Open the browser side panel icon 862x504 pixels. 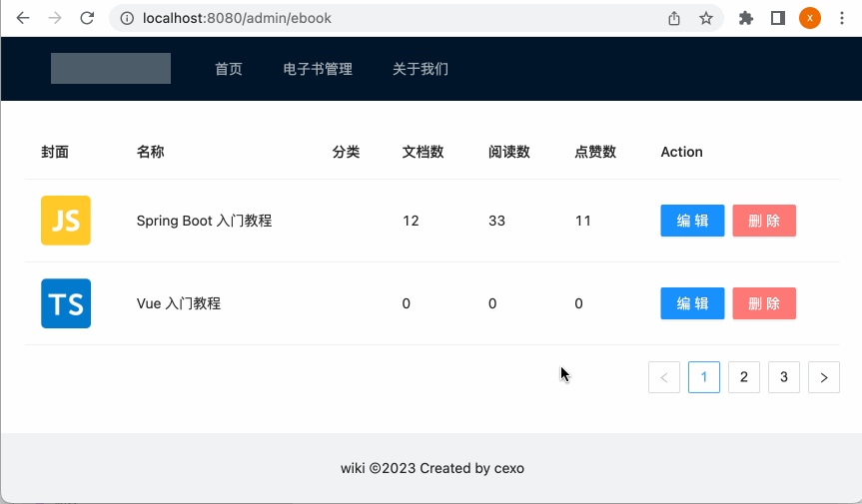pos(778,18)
